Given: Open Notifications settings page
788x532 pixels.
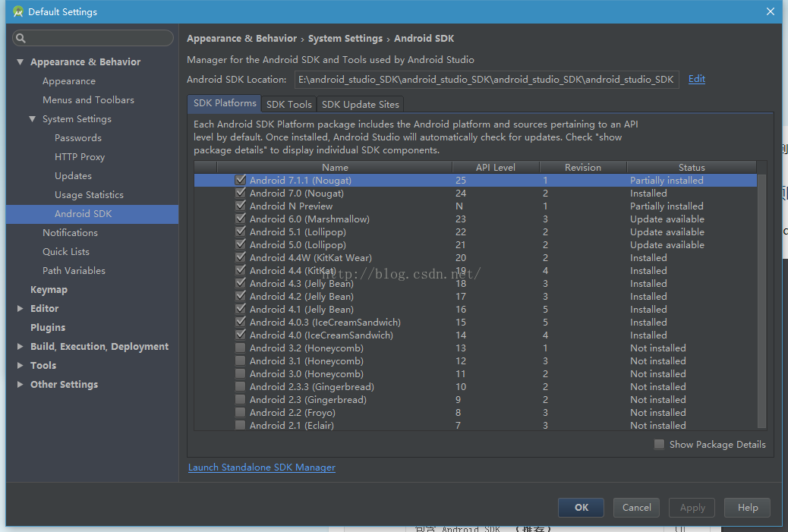Looking at the screenshot, I should pyautogui.click(x=70, y=232).
